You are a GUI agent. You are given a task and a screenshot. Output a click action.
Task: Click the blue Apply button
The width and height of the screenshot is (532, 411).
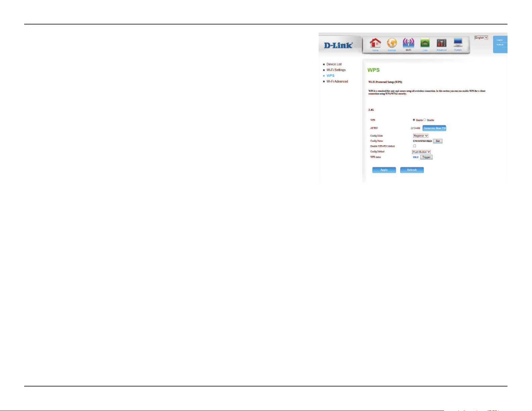[384, 170]
